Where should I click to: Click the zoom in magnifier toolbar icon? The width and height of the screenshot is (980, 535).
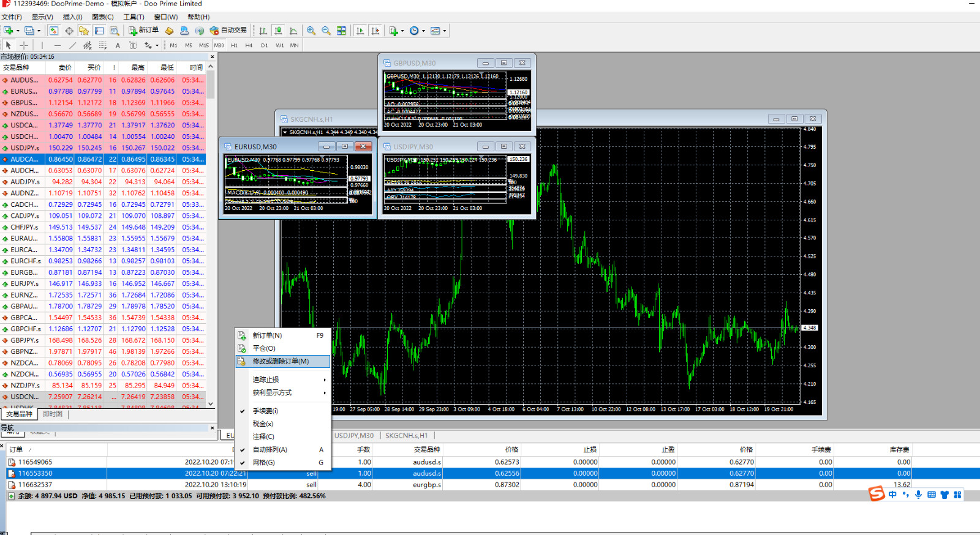(x=311, y=31)
